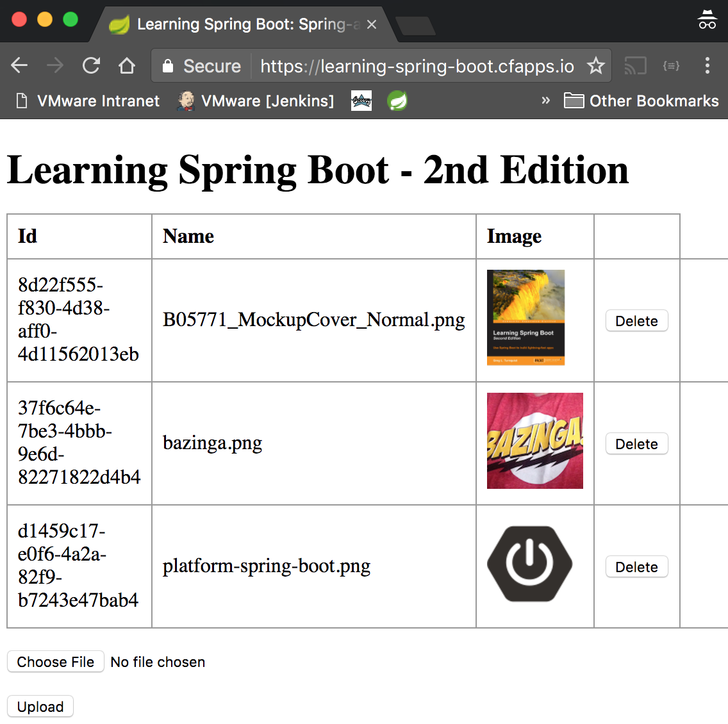Screen dimensions: 728x724
Task: Show hidden bookmarks with the chevron
Action: 545,100
